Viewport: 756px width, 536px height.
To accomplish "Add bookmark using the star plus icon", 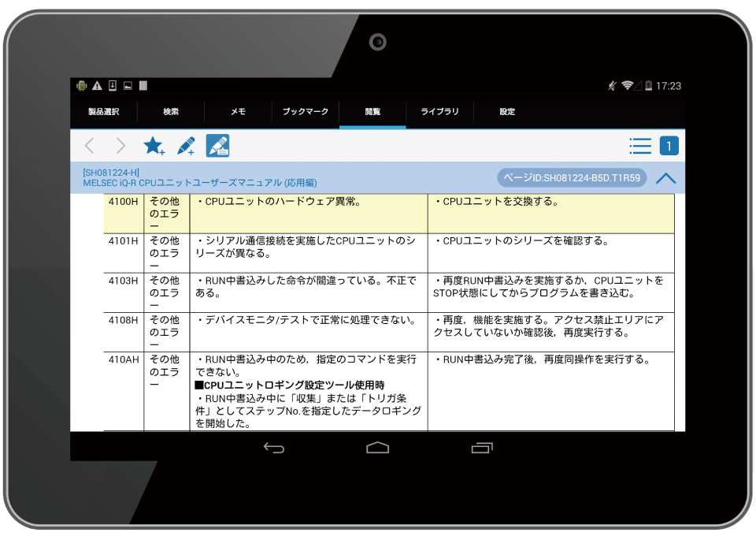I will [x=154, y=146].
